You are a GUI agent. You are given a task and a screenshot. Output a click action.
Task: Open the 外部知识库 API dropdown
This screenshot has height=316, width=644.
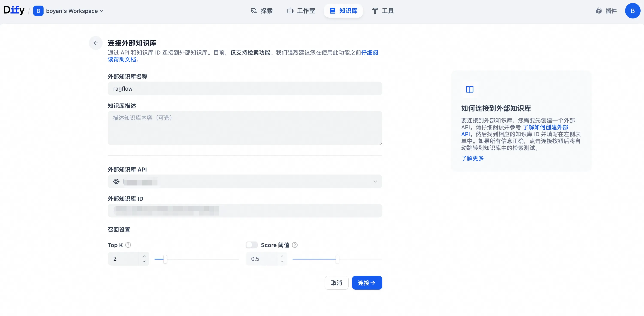(x=245, y=181)
